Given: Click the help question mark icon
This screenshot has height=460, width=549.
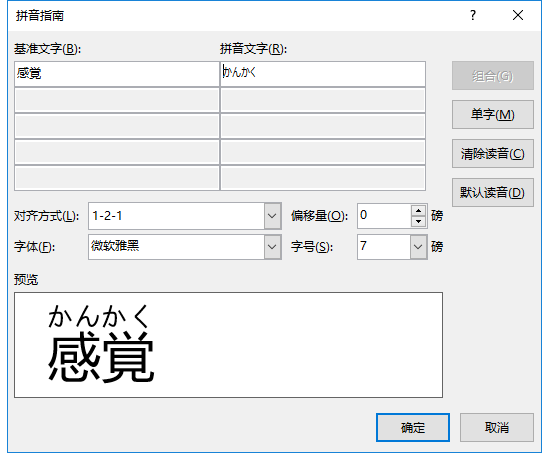Looking at the screenshot, I should coord(473,15).
